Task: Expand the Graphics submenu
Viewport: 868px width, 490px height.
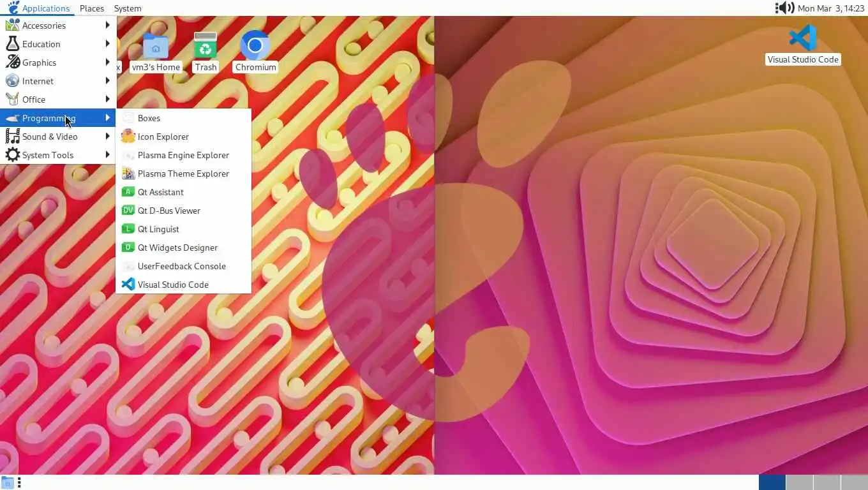Action: pos(57,63)
